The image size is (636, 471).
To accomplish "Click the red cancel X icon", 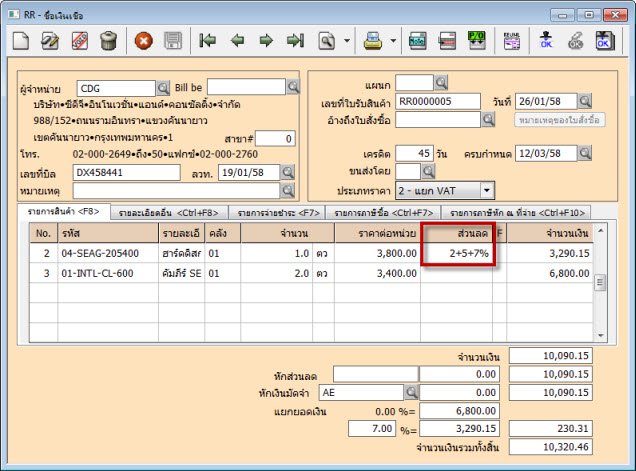I will click(144, 41).
